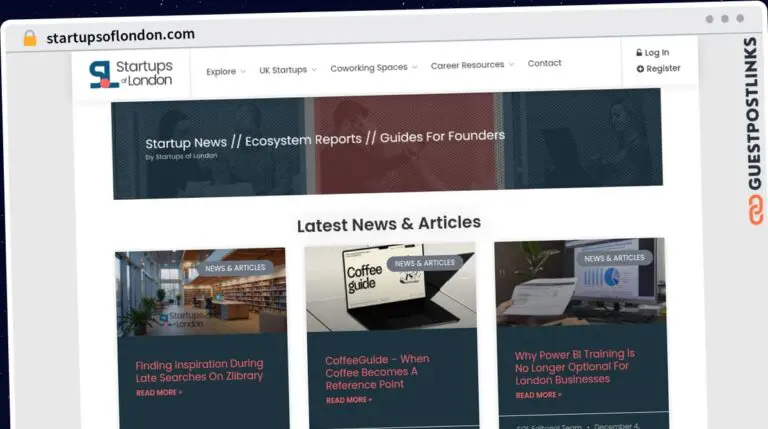
Task: Open the library article thumbnail image
Action: [201, 292]
